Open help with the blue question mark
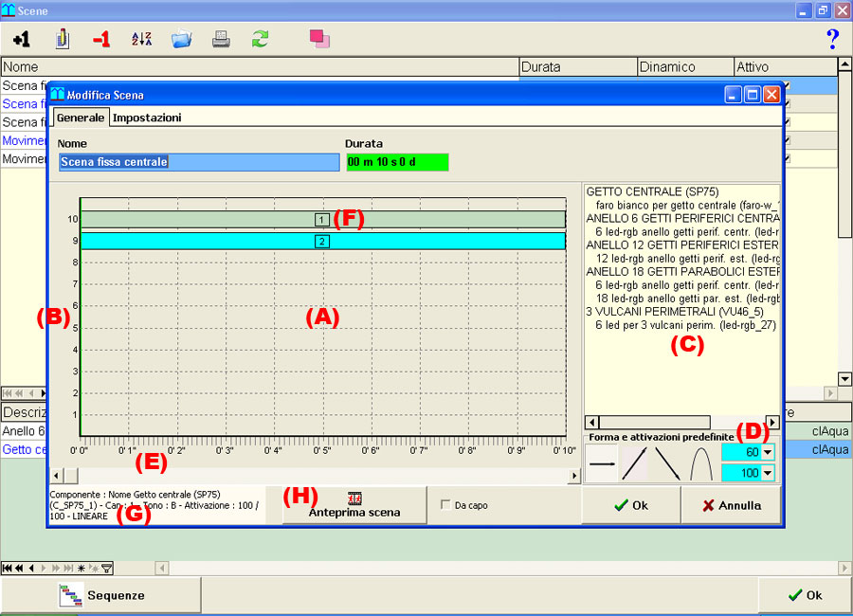853x616 pixels. pos(832,39)
